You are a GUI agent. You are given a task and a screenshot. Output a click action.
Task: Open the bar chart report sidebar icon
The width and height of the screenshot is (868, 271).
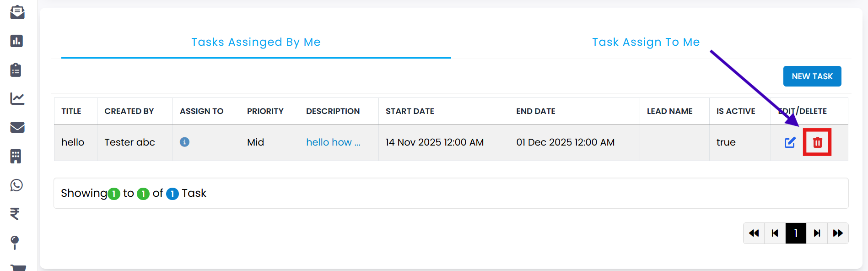tap(17, 41)
